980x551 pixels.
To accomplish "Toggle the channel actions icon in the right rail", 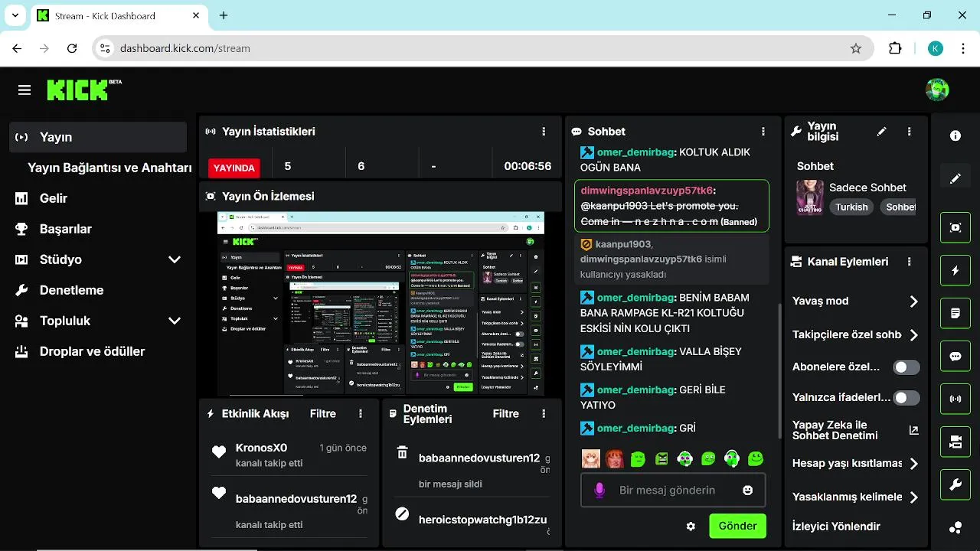I will [x=955, y=442].
